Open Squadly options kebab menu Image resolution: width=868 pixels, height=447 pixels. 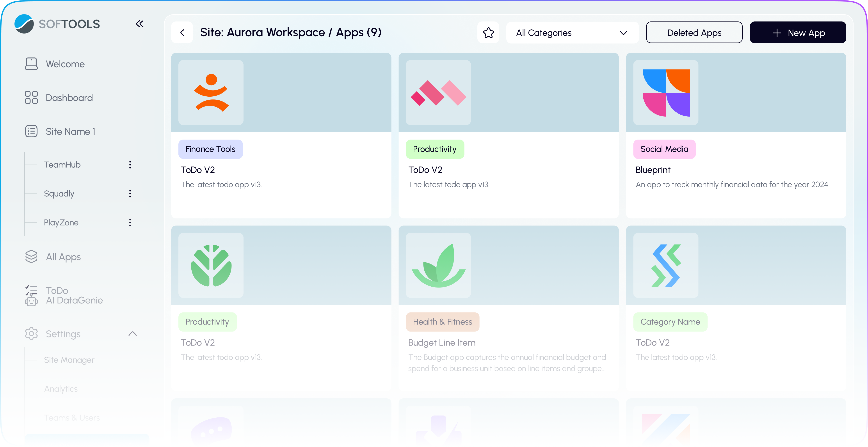tap(130, 194)
